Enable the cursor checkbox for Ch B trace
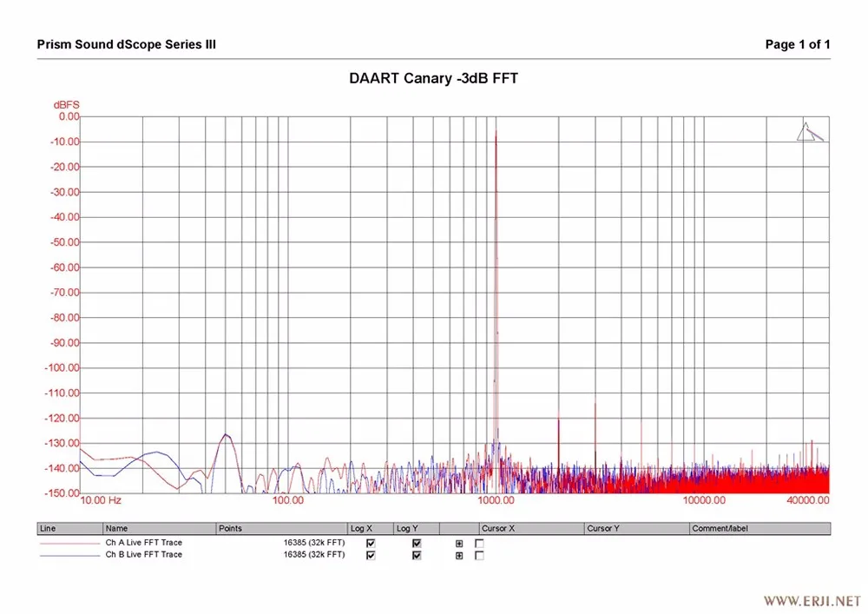868x614 pixels. (x=479, y=555)
